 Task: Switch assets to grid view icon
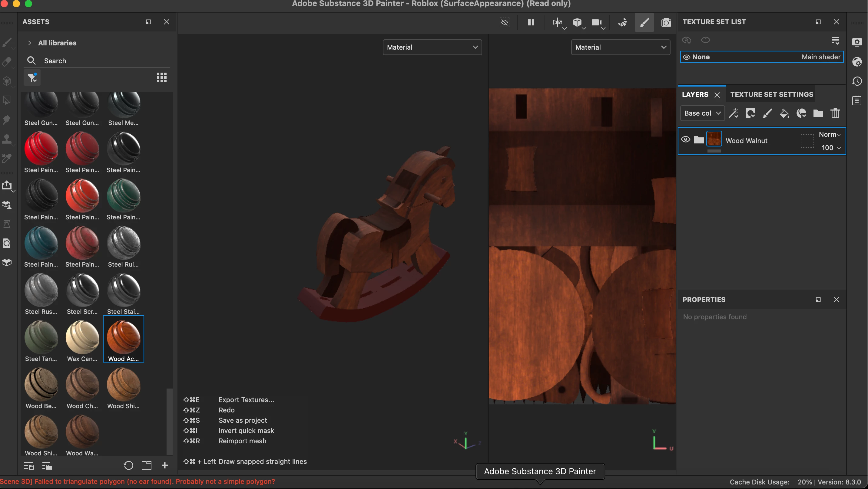162,78
